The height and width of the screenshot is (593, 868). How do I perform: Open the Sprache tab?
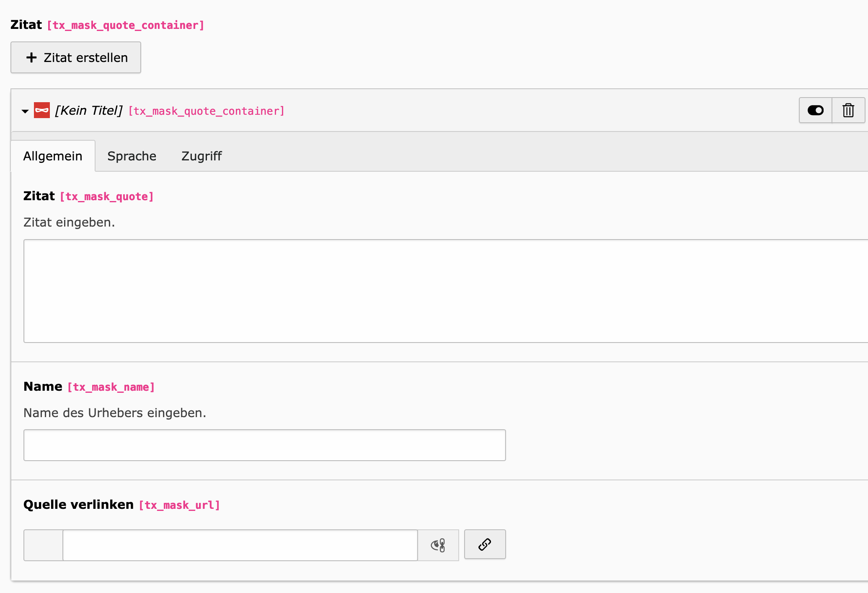pyautogui.click(x=132, y=156)
